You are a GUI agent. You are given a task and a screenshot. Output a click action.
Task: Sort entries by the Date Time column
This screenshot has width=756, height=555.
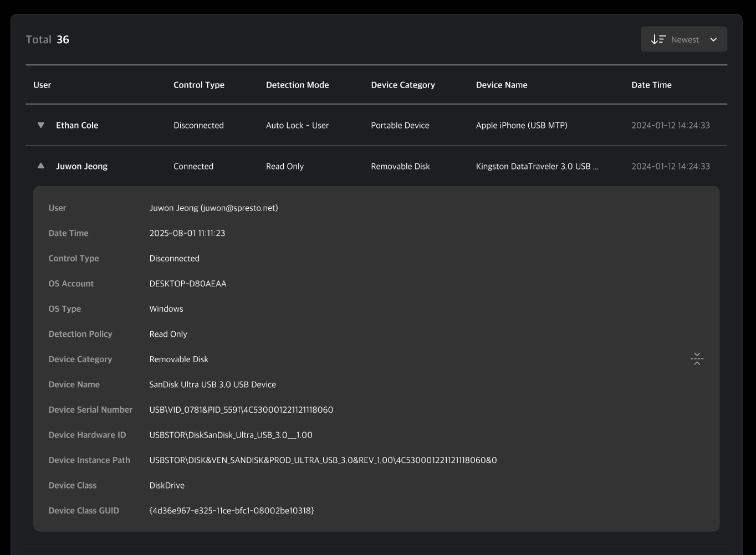coord(652,85)
